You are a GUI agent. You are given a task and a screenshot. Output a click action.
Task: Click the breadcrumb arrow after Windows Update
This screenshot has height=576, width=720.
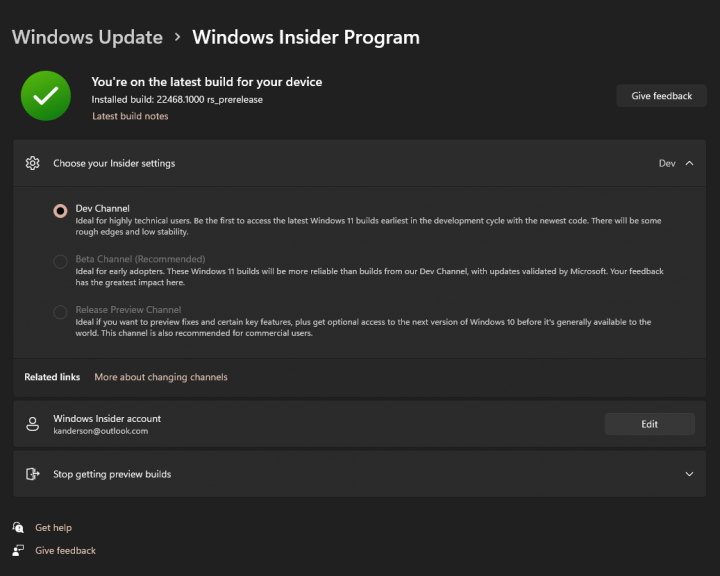(x=178, y=37)
